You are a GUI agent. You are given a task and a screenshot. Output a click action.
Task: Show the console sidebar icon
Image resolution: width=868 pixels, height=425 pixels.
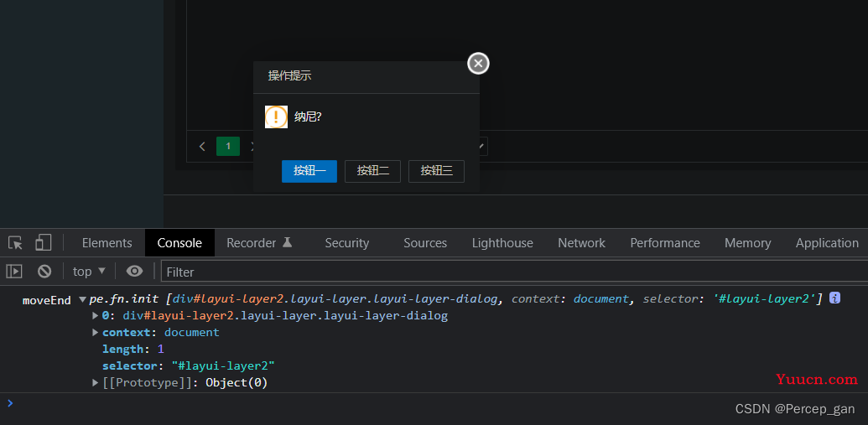click(x=14, y=271)
